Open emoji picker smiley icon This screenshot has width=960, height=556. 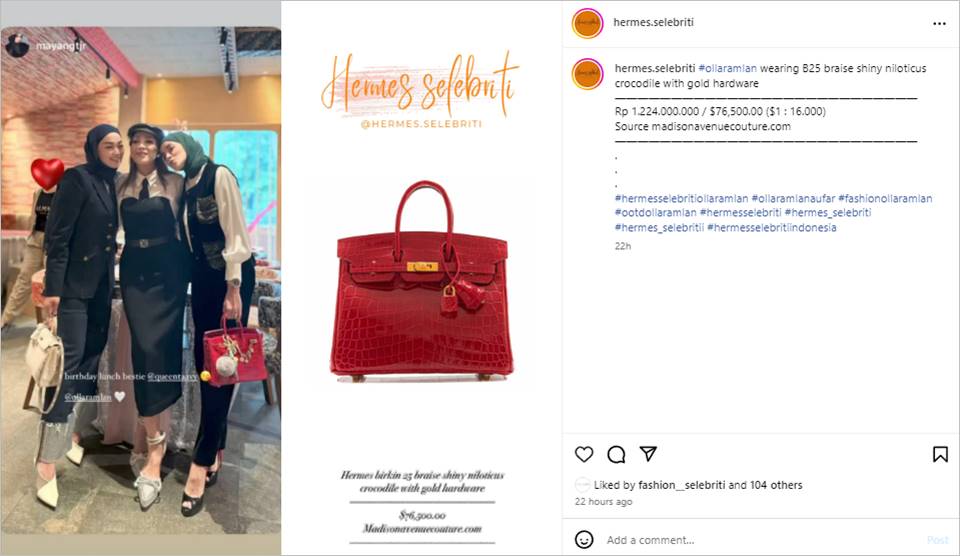(x=584, y=539)
